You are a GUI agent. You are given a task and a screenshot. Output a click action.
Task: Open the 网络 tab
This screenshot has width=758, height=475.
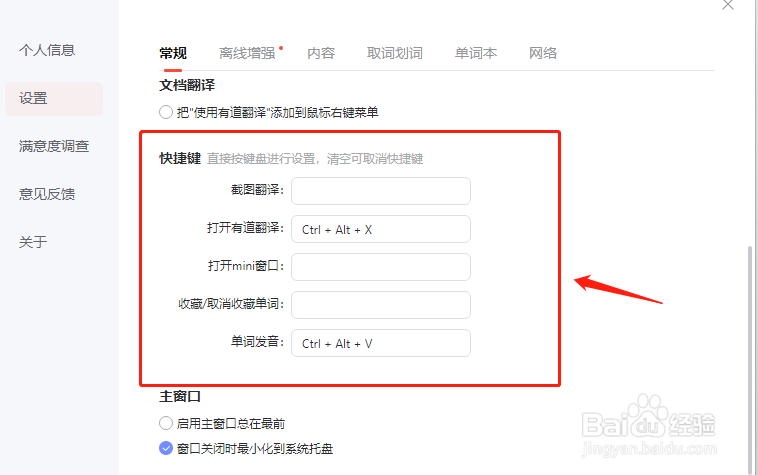(x=543, y=53)
